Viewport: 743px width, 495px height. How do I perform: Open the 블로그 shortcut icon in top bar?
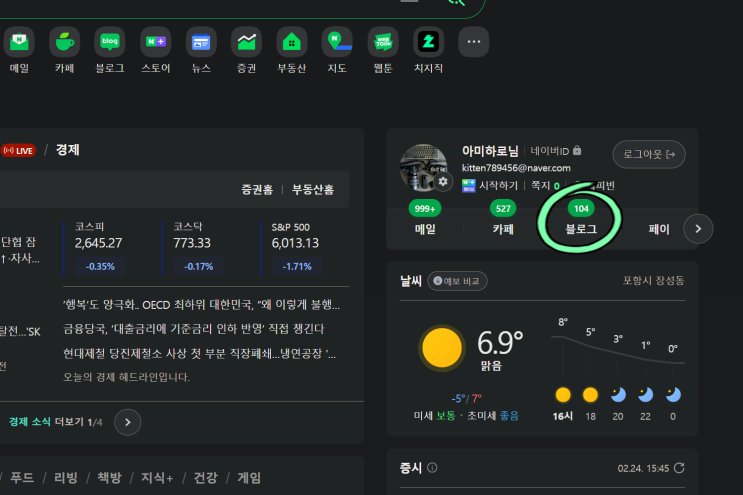[x=109, y=42]
